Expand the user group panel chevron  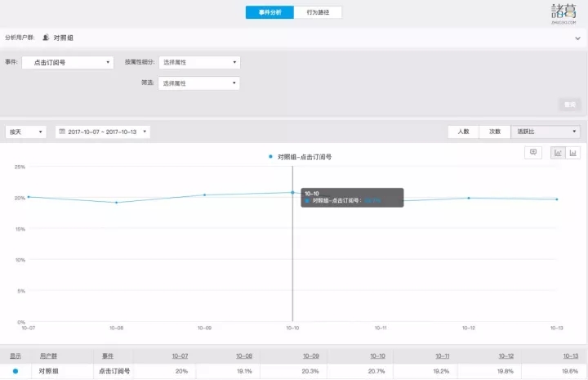coord(577,38)
